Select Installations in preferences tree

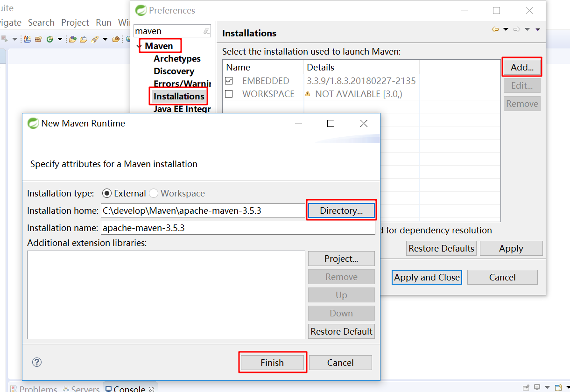tap(179, 96)
